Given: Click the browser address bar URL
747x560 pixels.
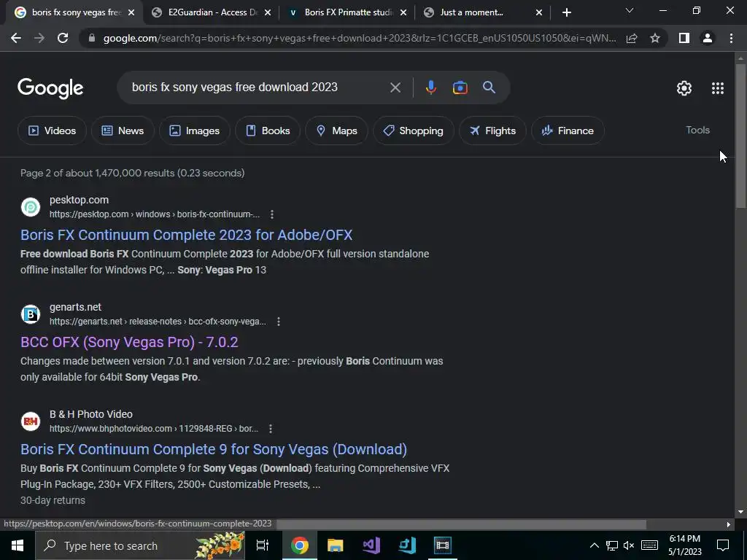Looking at the screenshot, I should [360, 38].
